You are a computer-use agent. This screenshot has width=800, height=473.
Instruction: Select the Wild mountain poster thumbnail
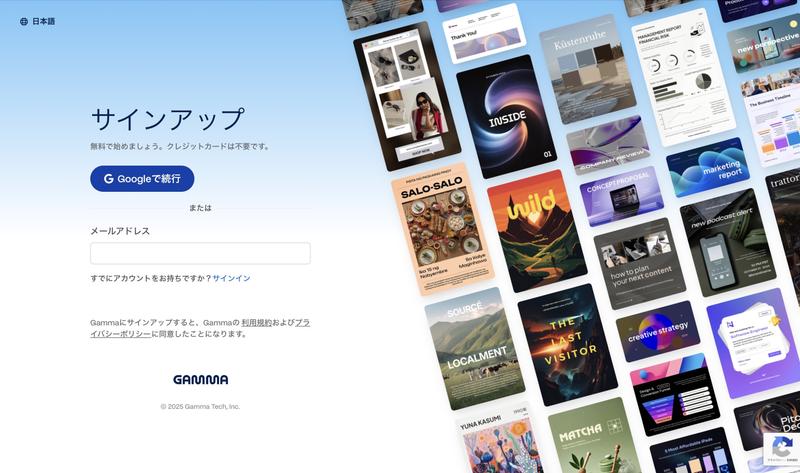click(x=537, y=231)
